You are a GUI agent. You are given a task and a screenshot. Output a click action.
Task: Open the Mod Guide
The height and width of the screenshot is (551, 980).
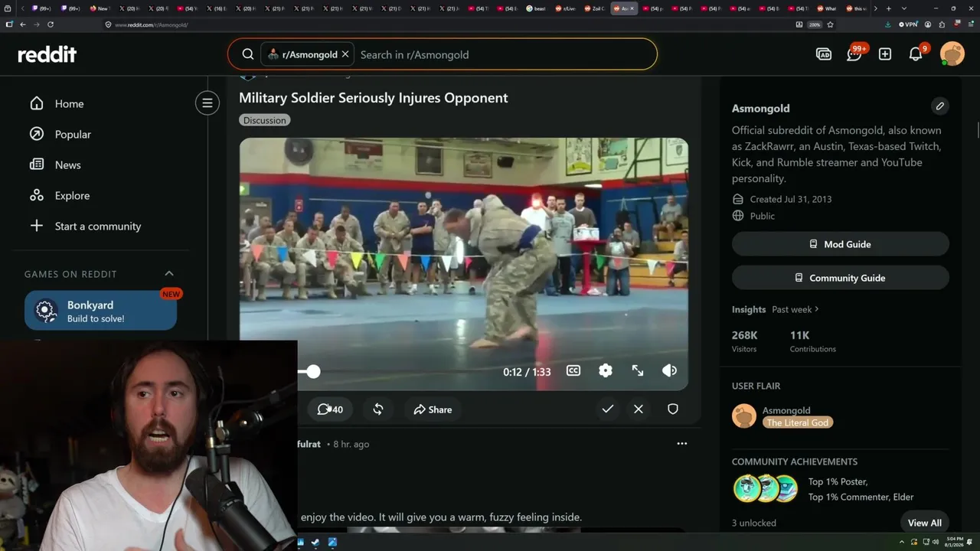pyautogui.click(x=841, y=244)
